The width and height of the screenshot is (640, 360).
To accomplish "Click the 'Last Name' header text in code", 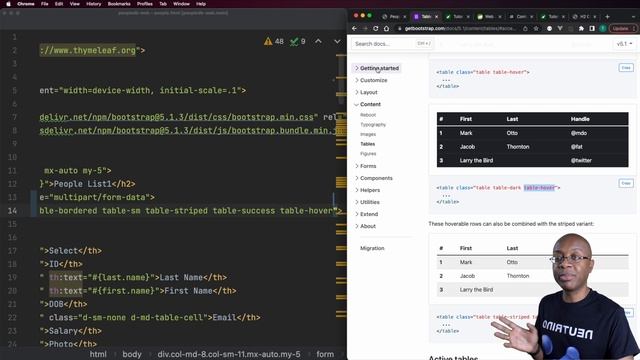I will (x=181, y=278).
